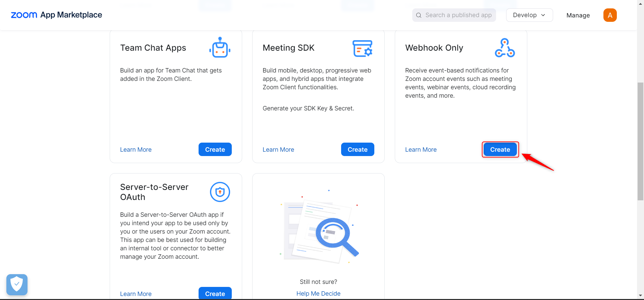Create a Team Chat Apps app
Viewport: 644px width, 300px height.
pyautogui.click(x=215, y=149)
